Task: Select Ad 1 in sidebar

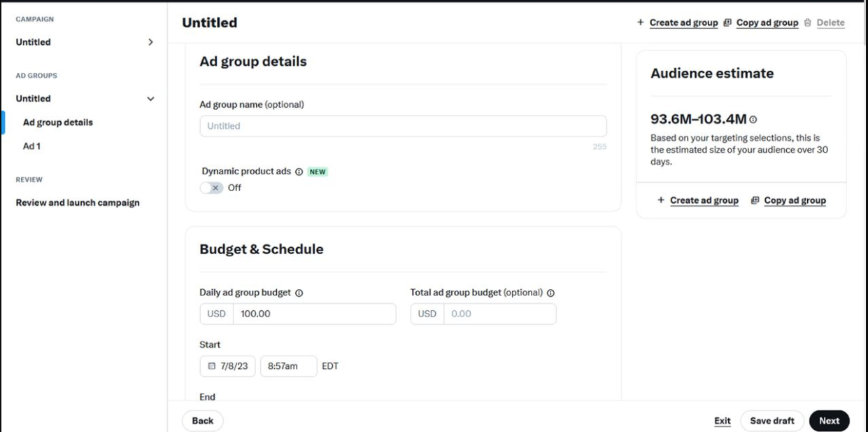Action: click(31, 146)
